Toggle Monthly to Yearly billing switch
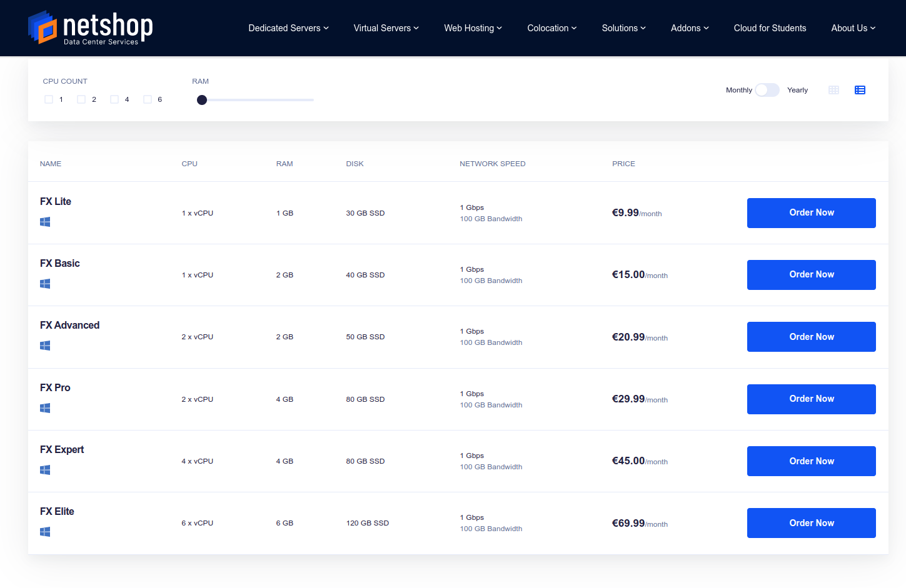Image resolution: width=906 pixels, height=588 pixels. (767, 90)
